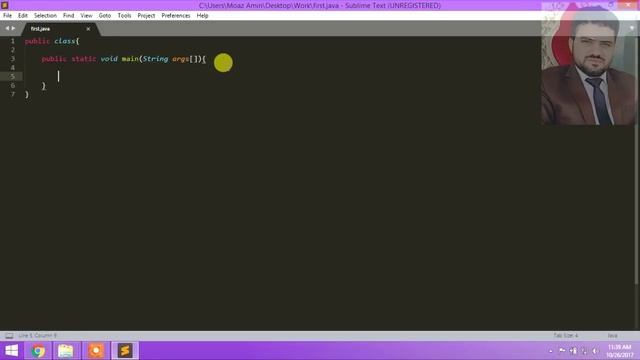Viewport: 640px width, 360px height.
Task: Open the Windows Start menu
Action: [11, 351]
